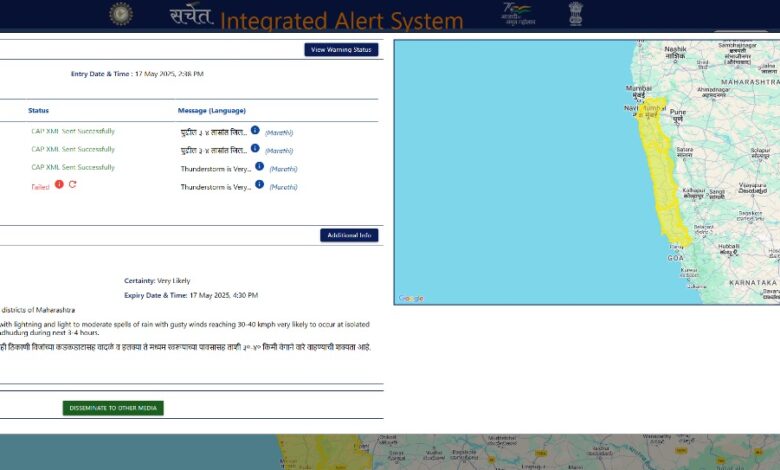This screenshot has height=470, width=780.
Task: Open info icon for failed Thunderstorm message
Action: (259, 184)
